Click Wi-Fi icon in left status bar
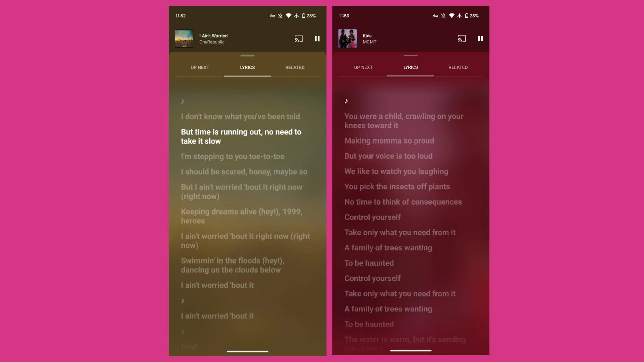The image size is (644, 362). click(x=288, y=15)
